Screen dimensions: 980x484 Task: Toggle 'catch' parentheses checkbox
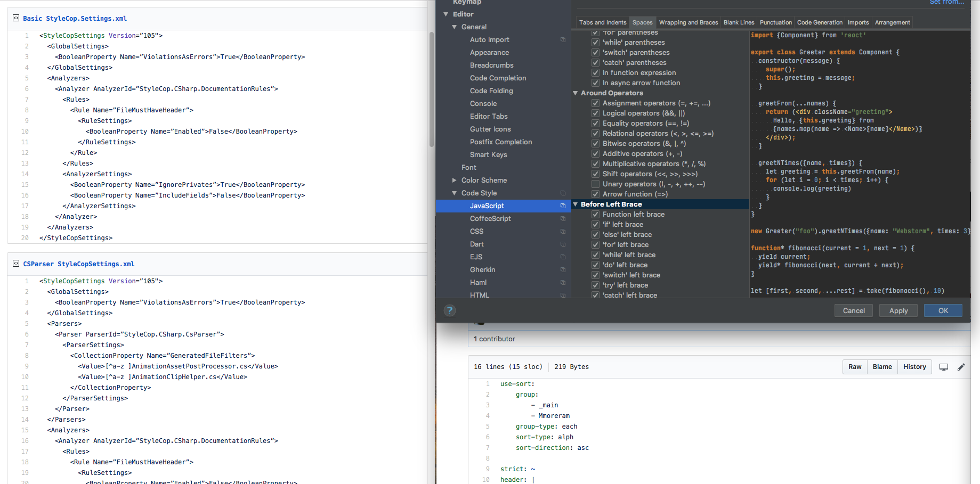596,63
